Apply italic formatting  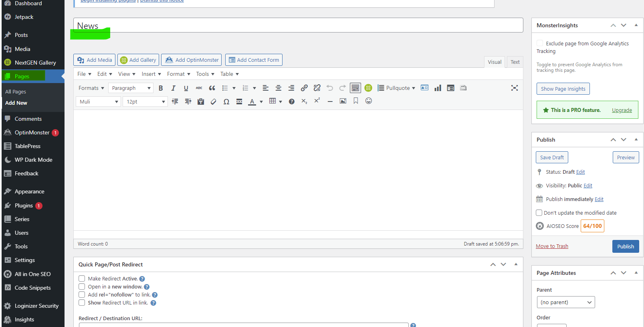point(173,88)
